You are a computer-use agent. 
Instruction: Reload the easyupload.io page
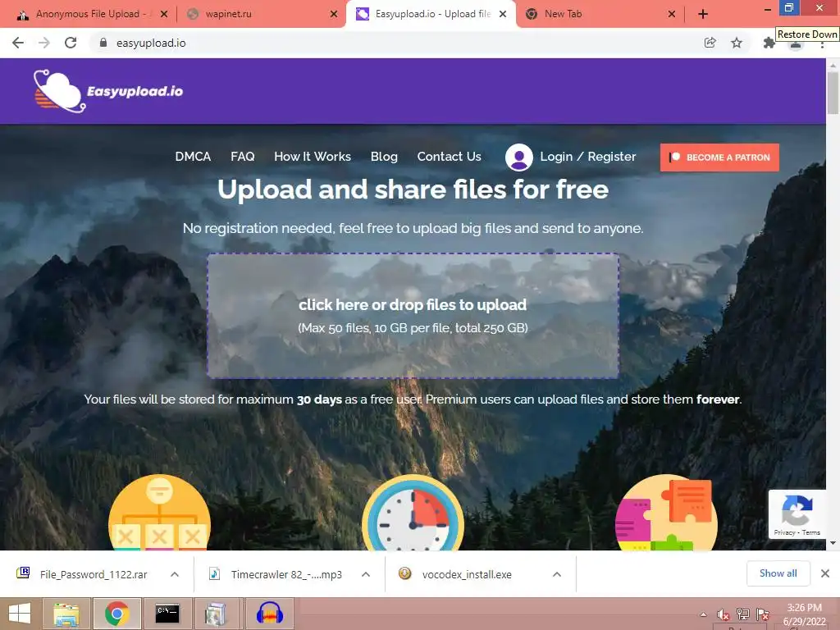coord(71,43)
